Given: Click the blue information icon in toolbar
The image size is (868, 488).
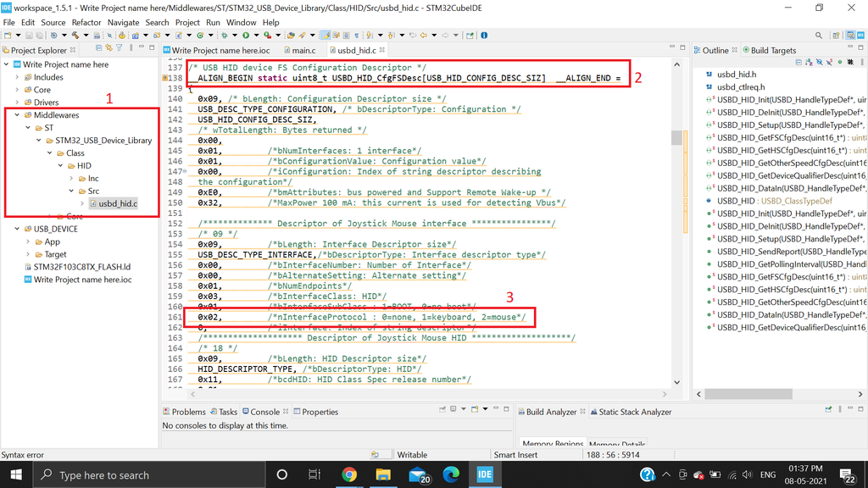Looking at the screenshot, I should pyautogui.click(x=484, y=35).
